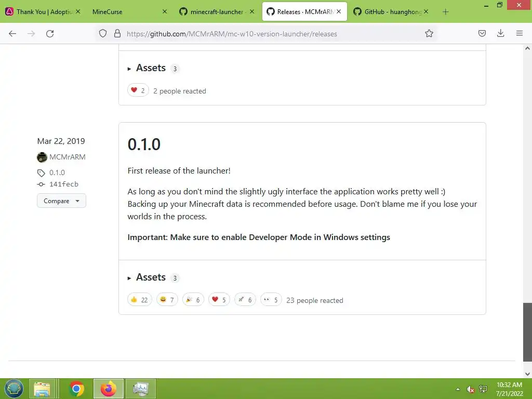The width and height of the screenshot is (532, 399).
Task: Toggle the laugh reaction with 7
Action: tap(167, 300)
